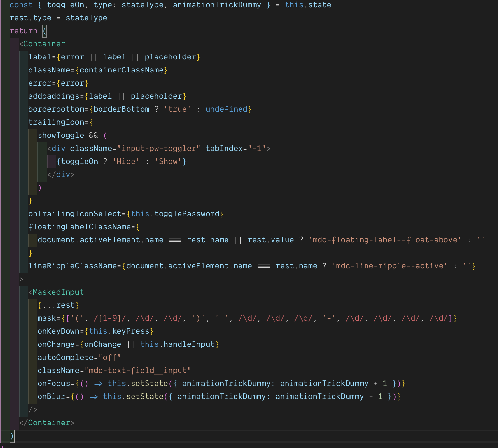The image size is (498, 448).
Task: Click 'onTrailingIconSelect' attribute name
Action: point(75,214)
